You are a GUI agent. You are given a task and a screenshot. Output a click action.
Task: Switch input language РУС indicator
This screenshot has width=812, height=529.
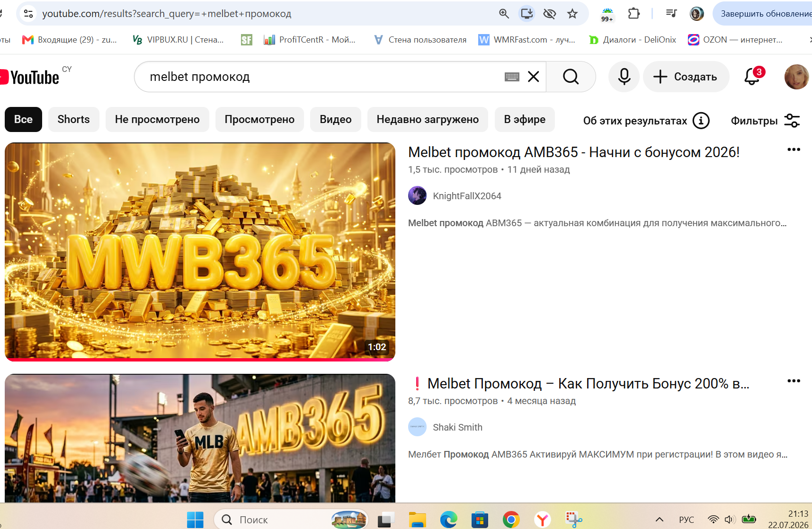pos(687,520)
